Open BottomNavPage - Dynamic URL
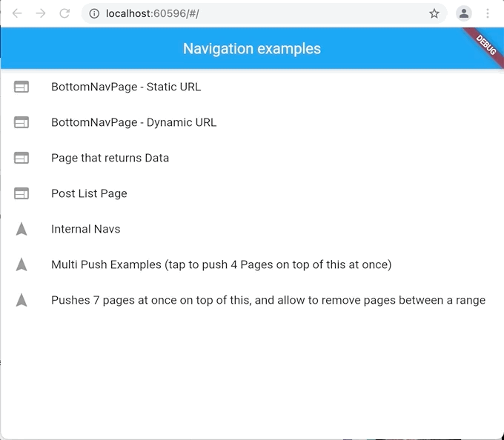 tap(252, 122)
